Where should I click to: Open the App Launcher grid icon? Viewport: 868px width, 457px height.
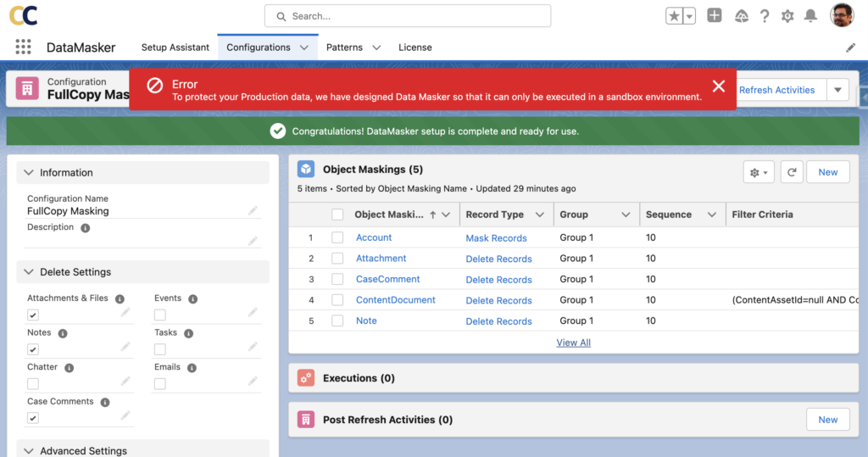tap(23, 47)
